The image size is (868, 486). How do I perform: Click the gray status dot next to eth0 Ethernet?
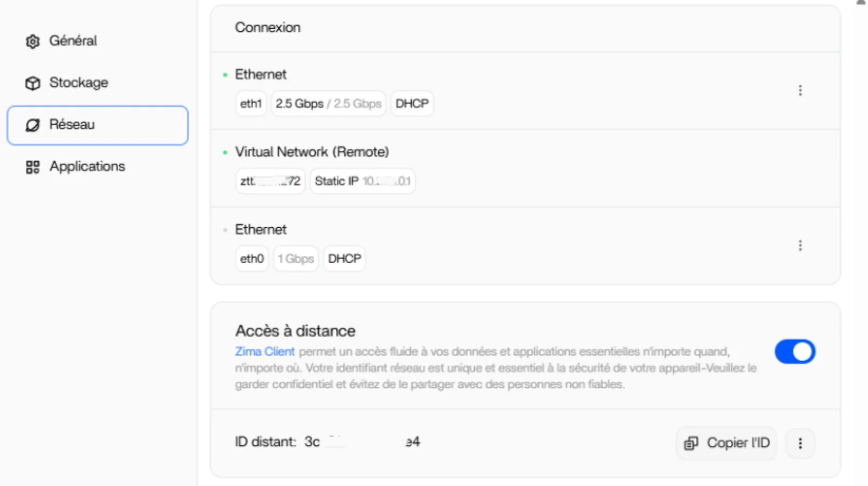click(225, 229)
